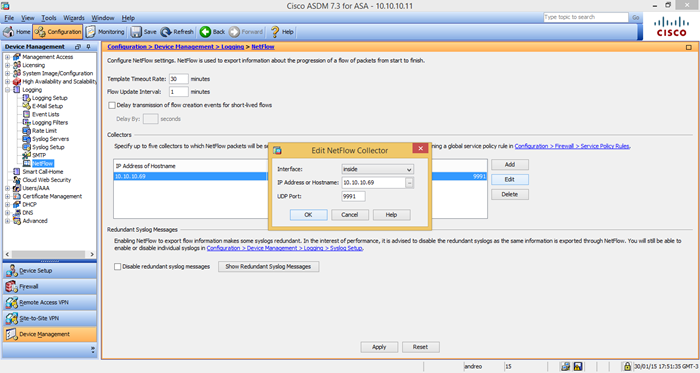Open the Site-to-Site VPN panel
Screen dimensions: 700x373
tap(50, 318)
